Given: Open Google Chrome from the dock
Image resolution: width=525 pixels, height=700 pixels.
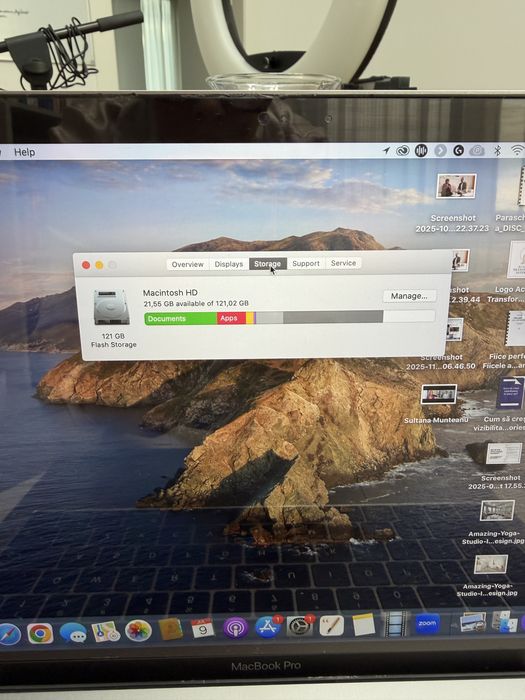Looking at the screenshot, I should [40, 633].
